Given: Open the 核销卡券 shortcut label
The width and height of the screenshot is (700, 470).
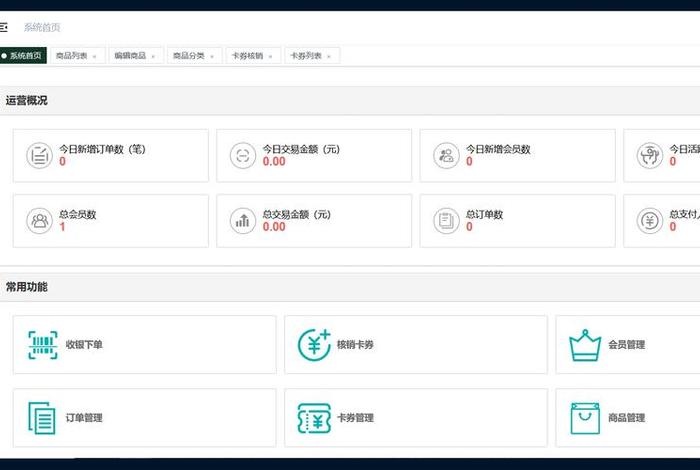Looking at the screenshot, I should pos(355,345).
